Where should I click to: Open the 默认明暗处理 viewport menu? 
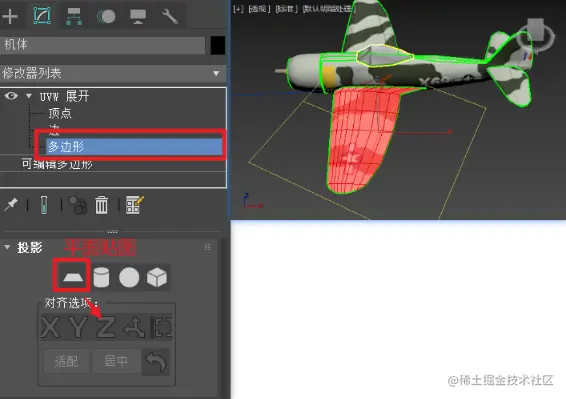pyautogui.click(x=329, y=9)
